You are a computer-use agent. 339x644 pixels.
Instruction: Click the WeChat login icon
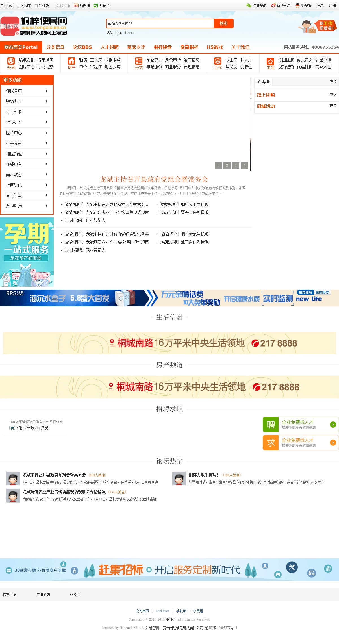pyautogui.click(x=249, y=5)
